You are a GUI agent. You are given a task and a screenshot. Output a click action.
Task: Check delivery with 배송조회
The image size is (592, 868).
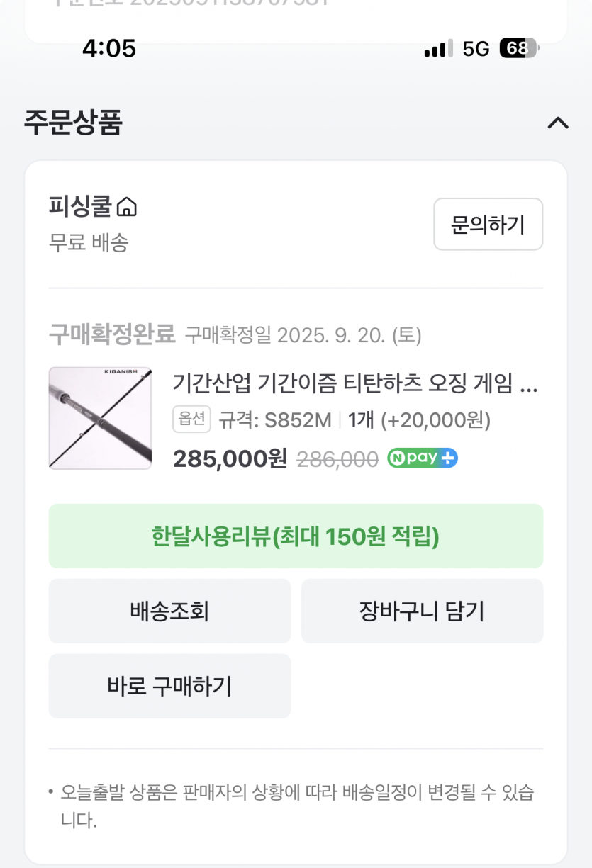(x=169, y=611)
